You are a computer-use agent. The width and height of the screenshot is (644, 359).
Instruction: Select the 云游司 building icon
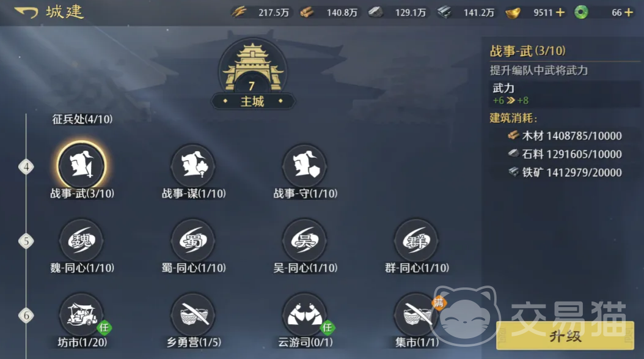[x=305, y=315]
